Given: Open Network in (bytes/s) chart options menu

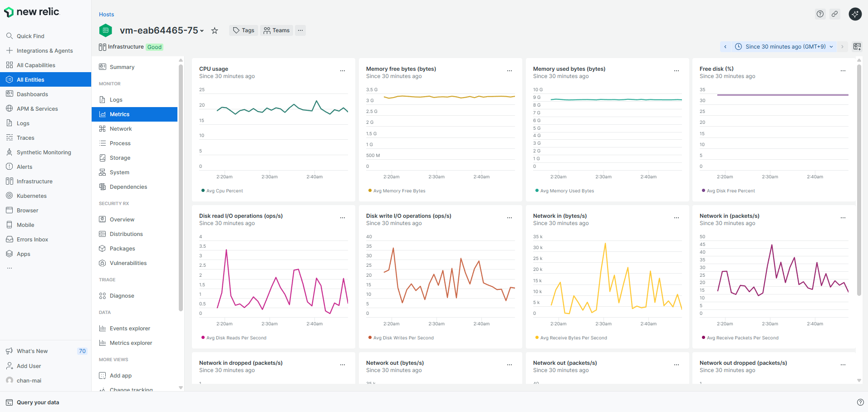Looking at the screenshot, I should click(677, 217).
